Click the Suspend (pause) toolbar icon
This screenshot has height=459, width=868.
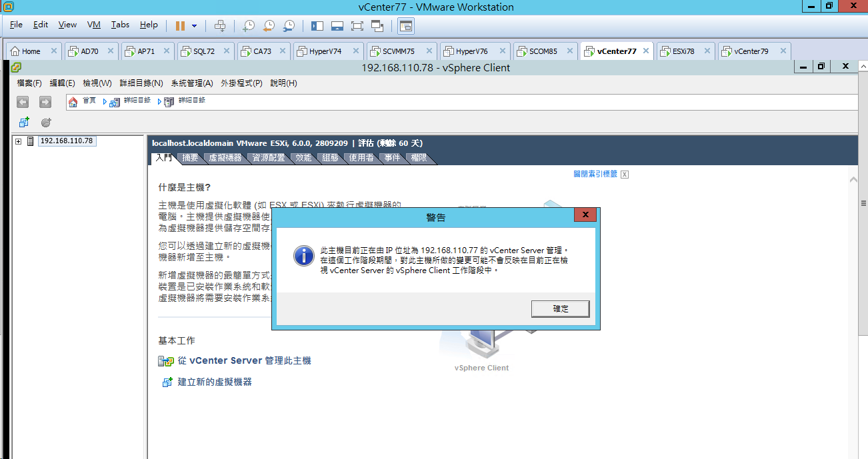point(180,25)
